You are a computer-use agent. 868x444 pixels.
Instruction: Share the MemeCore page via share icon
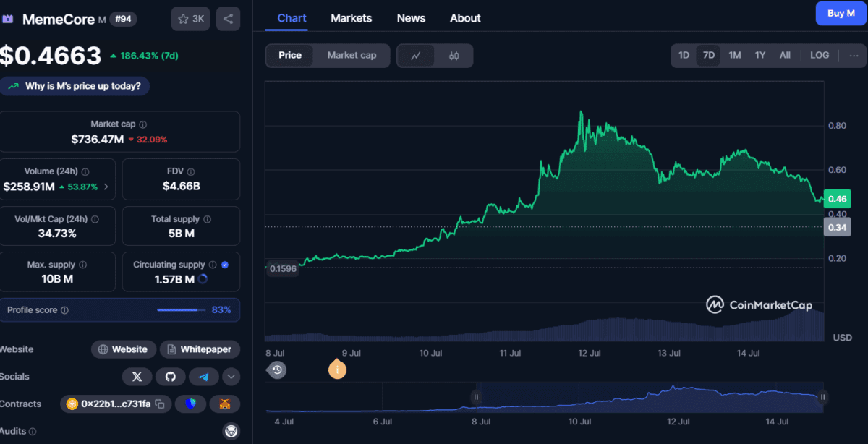[x=228, y=19]
